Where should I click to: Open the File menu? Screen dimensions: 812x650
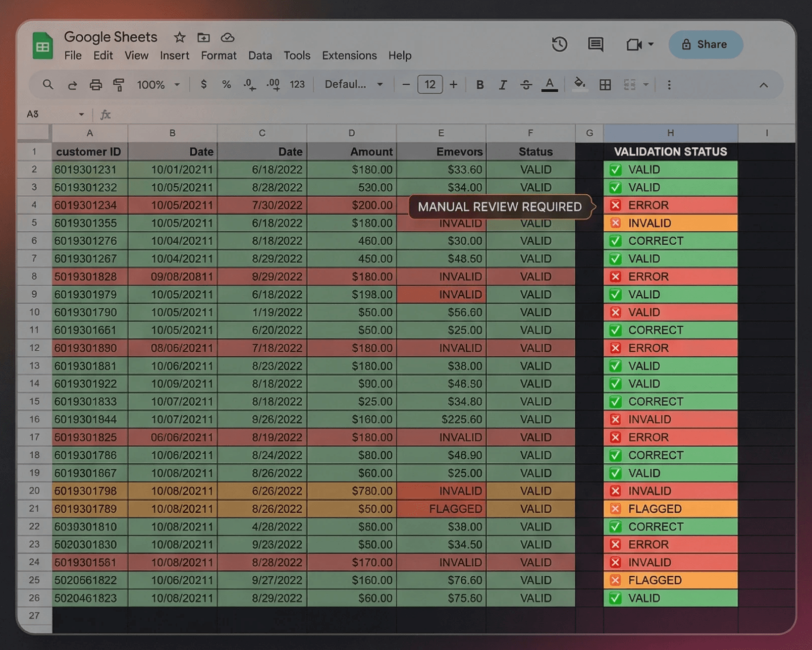point(73,56)
